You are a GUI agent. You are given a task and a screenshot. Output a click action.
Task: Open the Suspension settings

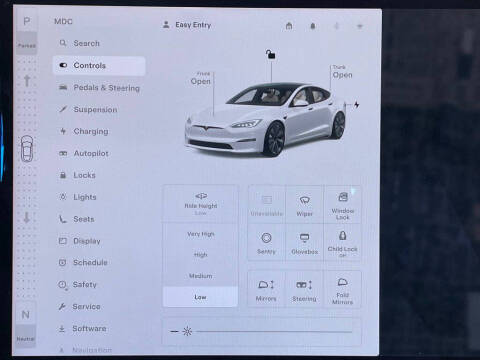[88, 110]
